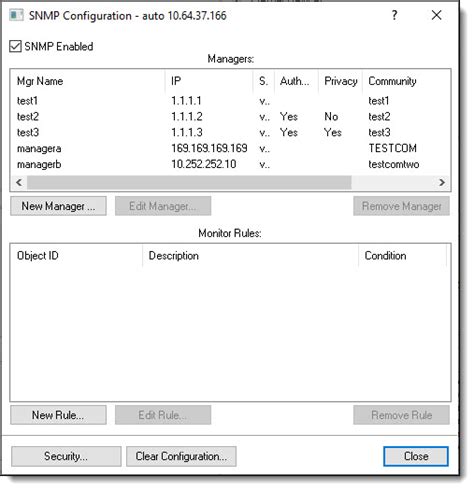Click the Close button
The width and height of the screenshot is (474, 490).
(x=416, y=456)
